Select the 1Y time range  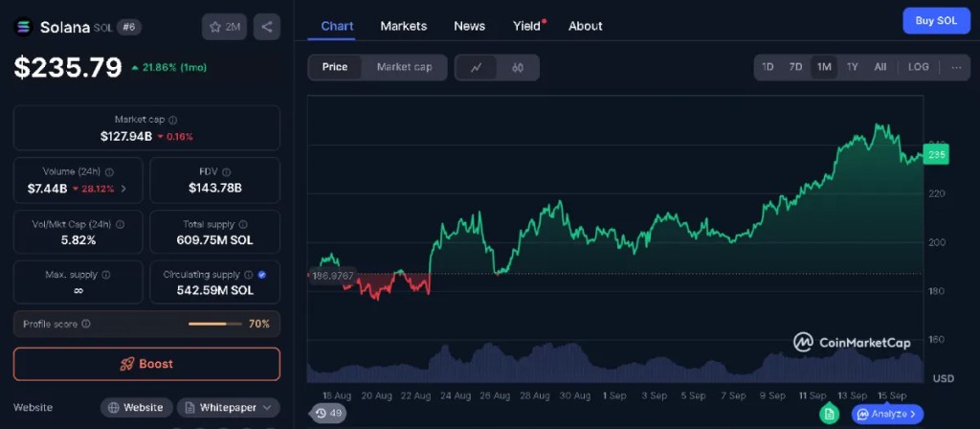pos(852,67)
